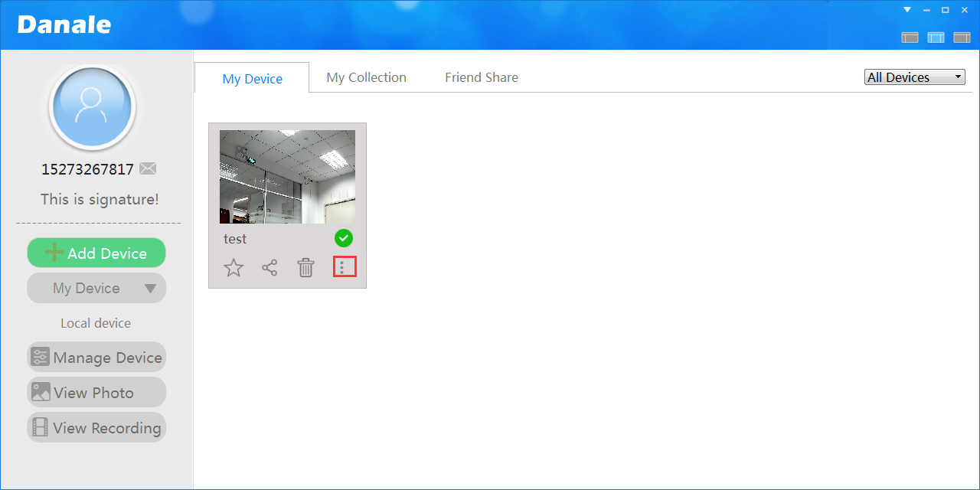Switch to left sidebar layout view
This screenshot has height=490, width=980.
point(910,38)
